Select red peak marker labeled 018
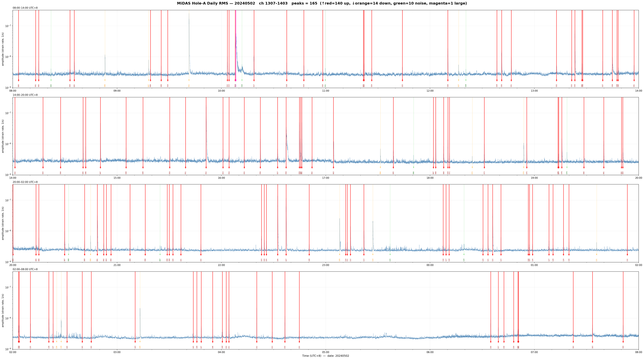This screenshot has height=359, width=644. pos(287,80)
